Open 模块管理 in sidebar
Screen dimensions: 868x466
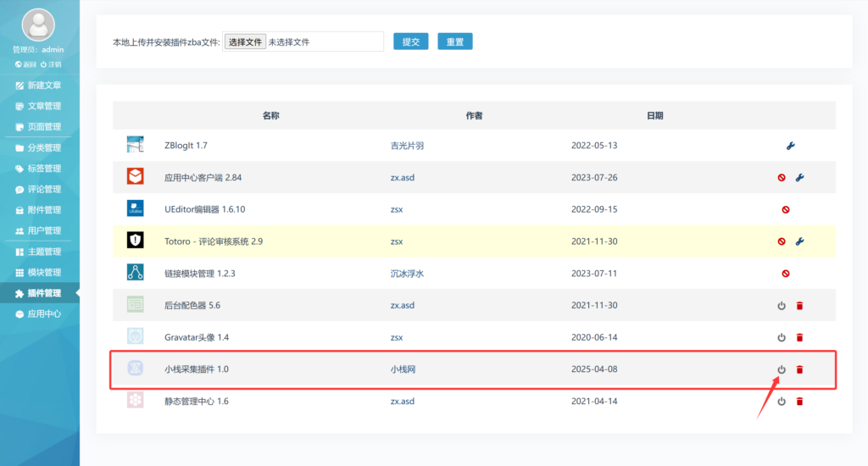(x=38, y=272)
